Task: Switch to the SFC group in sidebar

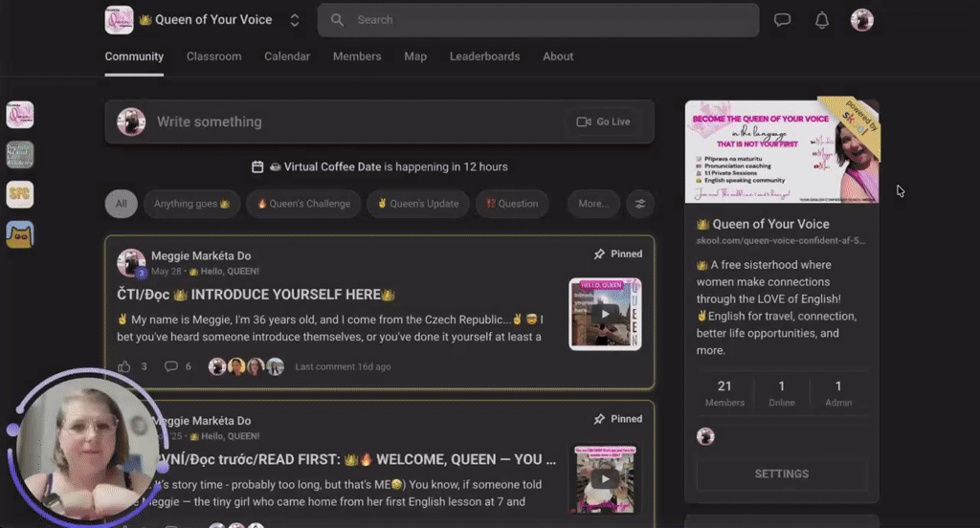Action: [x=20, y=194]
